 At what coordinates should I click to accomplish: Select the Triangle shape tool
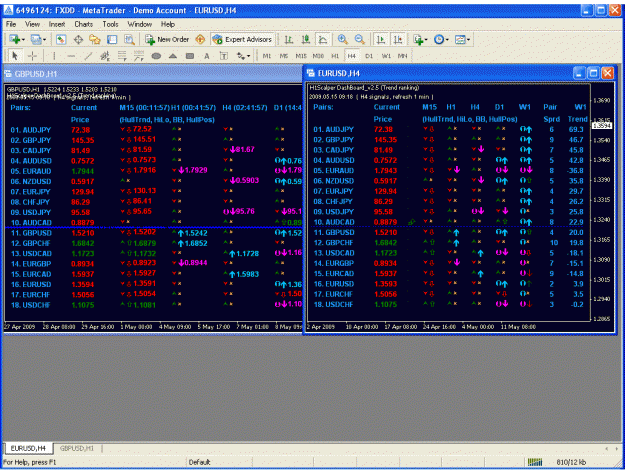tap(173, 56)
